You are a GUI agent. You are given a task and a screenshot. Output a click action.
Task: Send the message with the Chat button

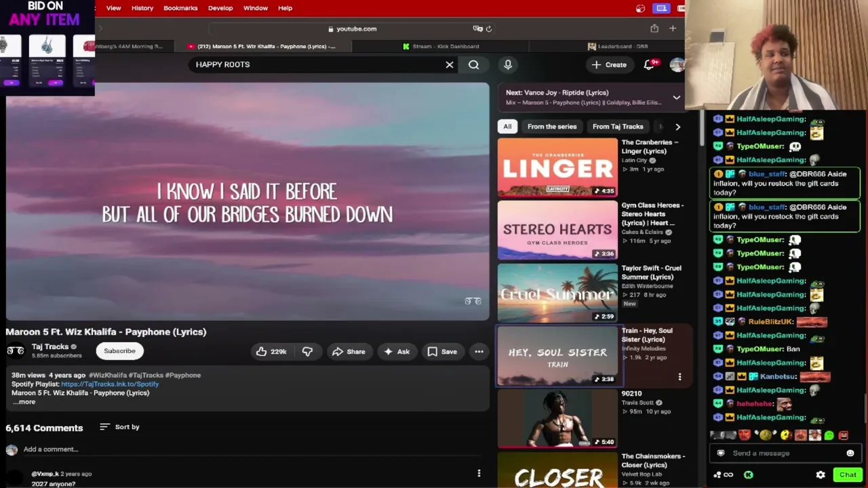tap(848, 475)
